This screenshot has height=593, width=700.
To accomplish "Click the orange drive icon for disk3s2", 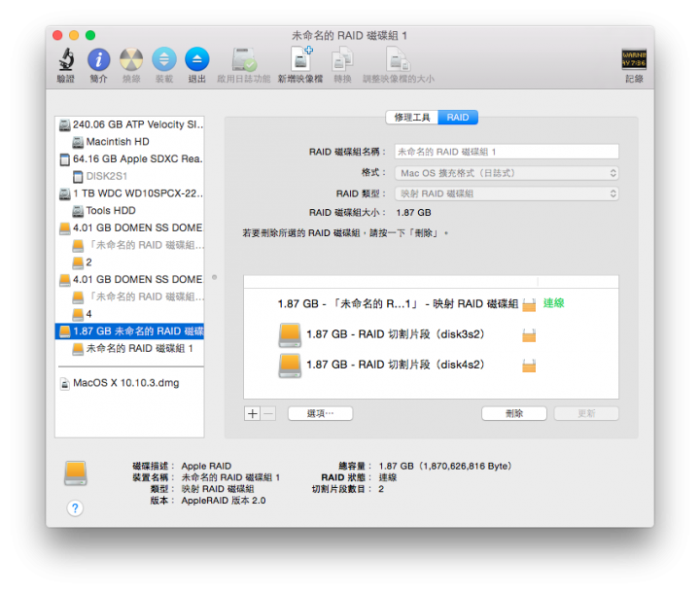I will click(x=290, y=335).
